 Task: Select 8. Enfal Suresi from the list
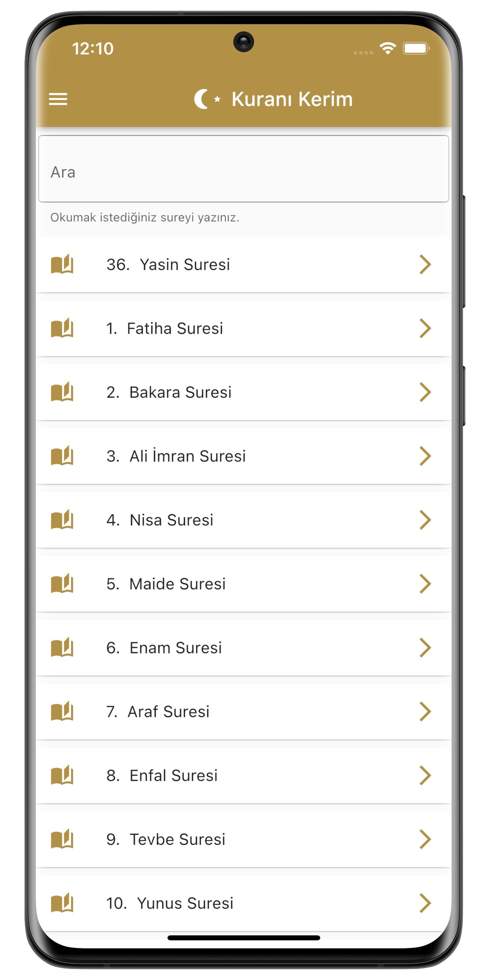click(162, 775)
